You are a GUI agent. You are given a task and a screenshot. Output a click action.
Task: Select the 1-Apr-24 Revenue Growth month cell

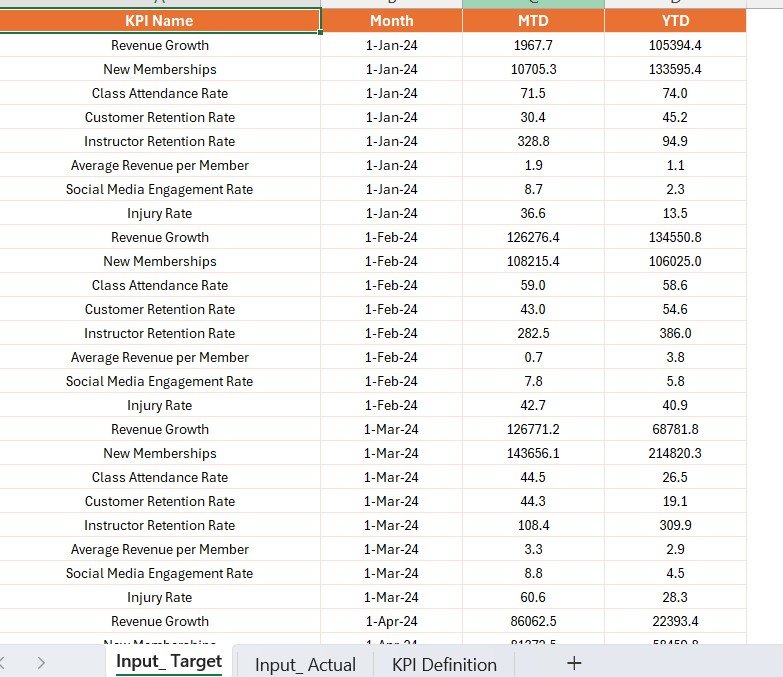pyautogui.click(x=392, y=620)
